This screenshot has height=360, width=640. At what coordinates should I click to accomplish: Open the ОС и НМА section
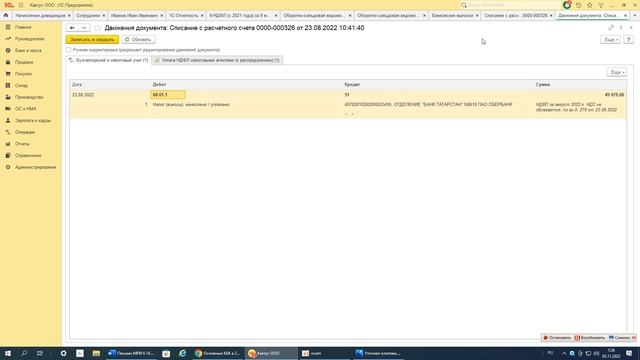[x=26, y=109]
